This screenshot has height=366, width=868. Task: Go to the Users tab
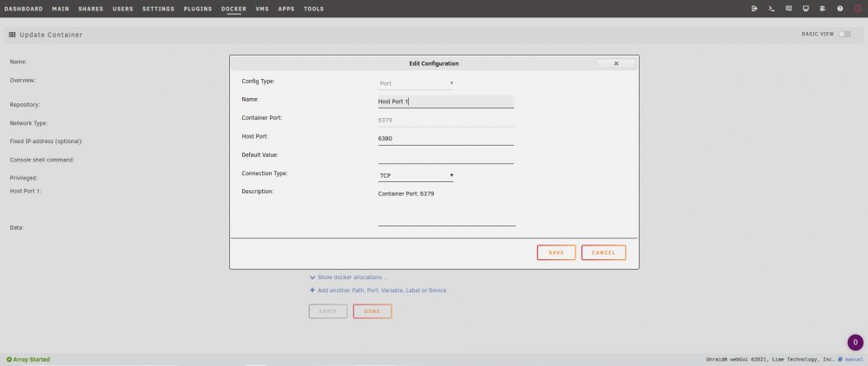(x=123, y=9)
